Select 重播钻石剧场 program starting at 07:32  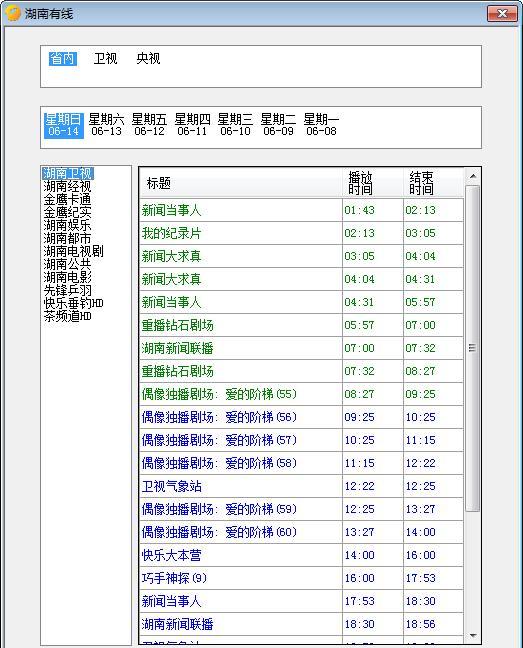click(301, 371)
